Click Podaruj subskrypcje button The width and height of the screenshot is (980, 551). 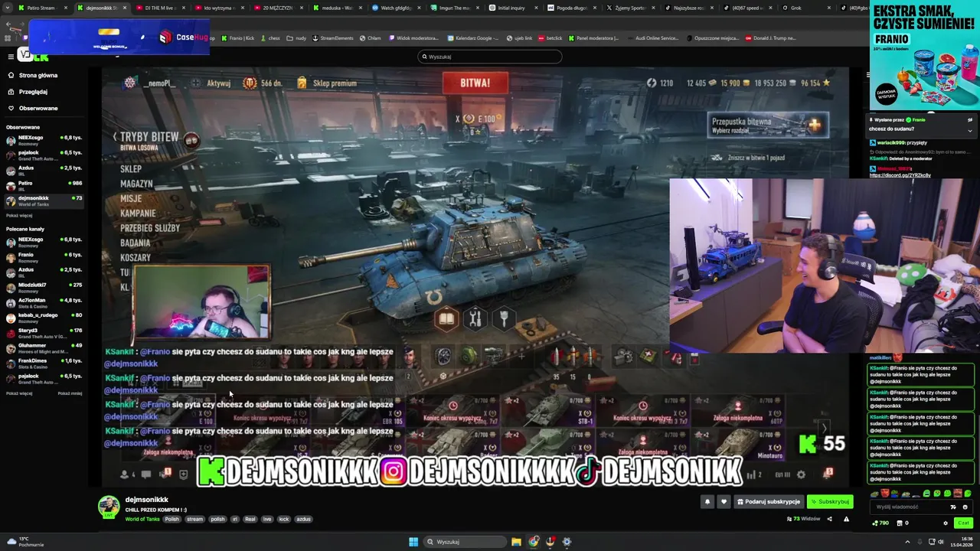769,502
